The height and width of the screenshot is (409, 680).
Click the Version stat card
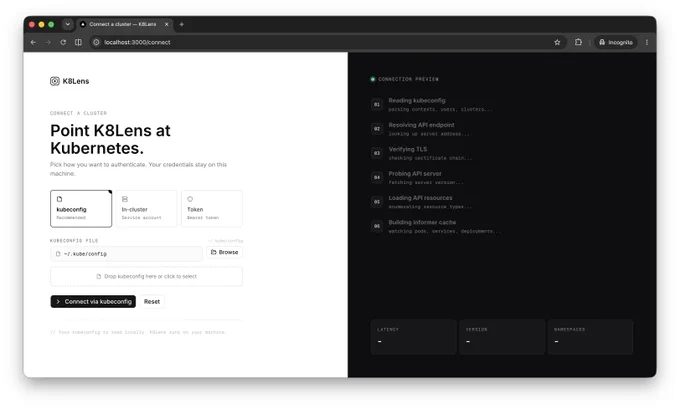pos(502,337)
